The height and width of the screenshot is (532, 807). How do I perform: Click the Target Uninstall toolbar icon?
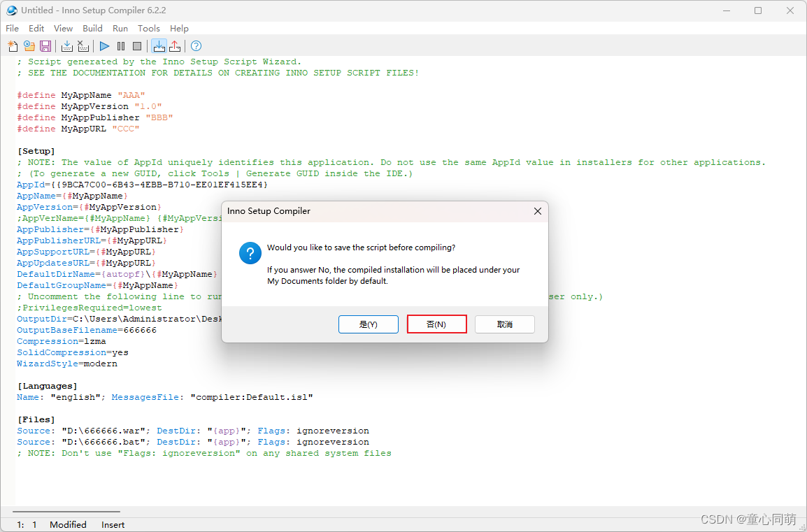pyautogui.click(x=175, y=46)
